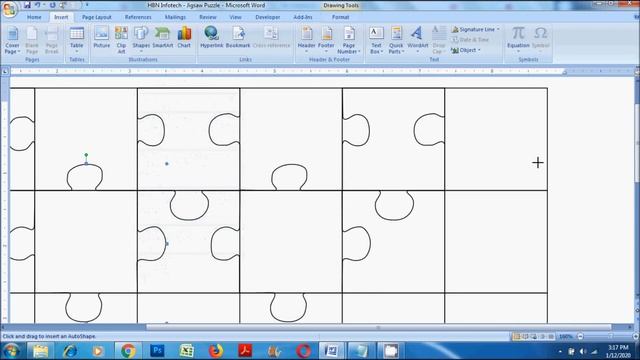The width and height of the screenshot is (640, 360).
Task: Click the 100% zoom level
Action: pos(566,336)
